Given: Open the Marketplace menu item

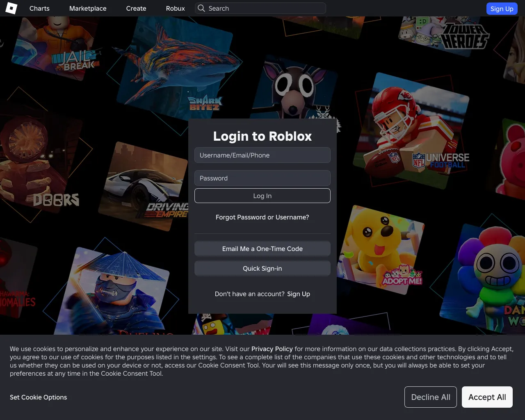Looking at the screenshot, I should [x=88, y=8].
